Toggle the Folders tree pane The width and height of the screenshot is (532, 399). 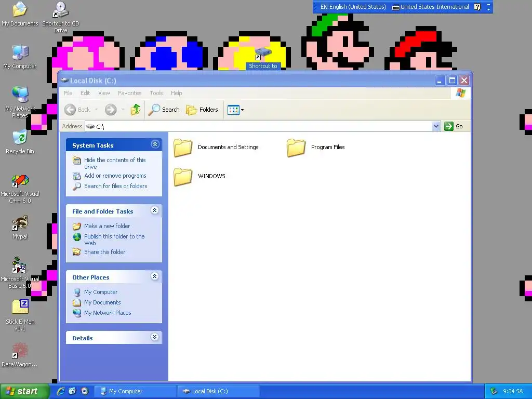pyautogui.click(x=202, y=110)
